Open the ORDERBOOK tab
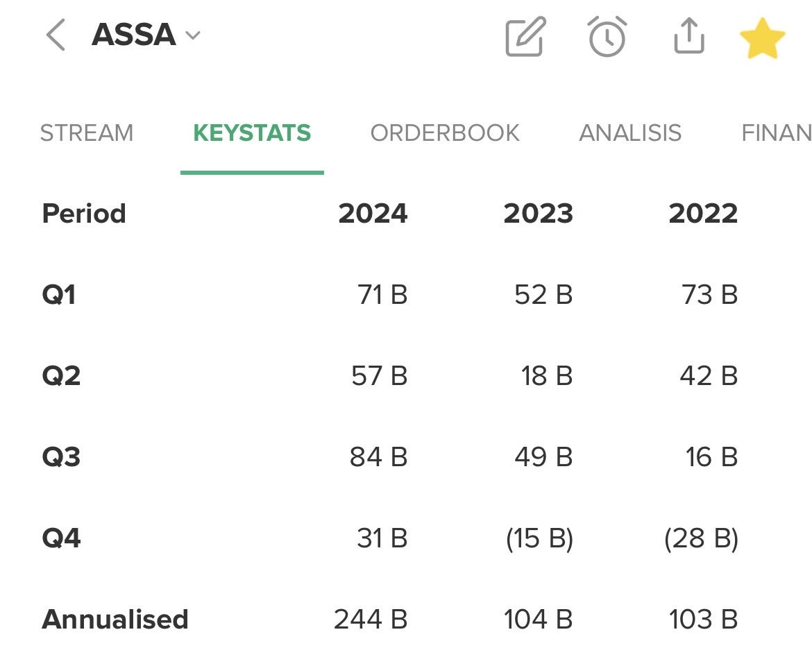Screen dimensions: 812x657 [445, 133]
